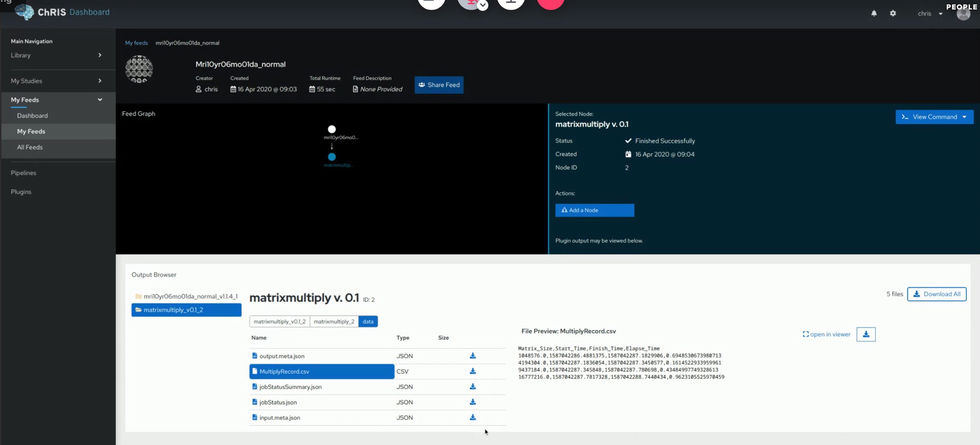
Task: Download jobStatusSummary.json via its download icon
Action: pyautogui.click(x=473, y=386)
